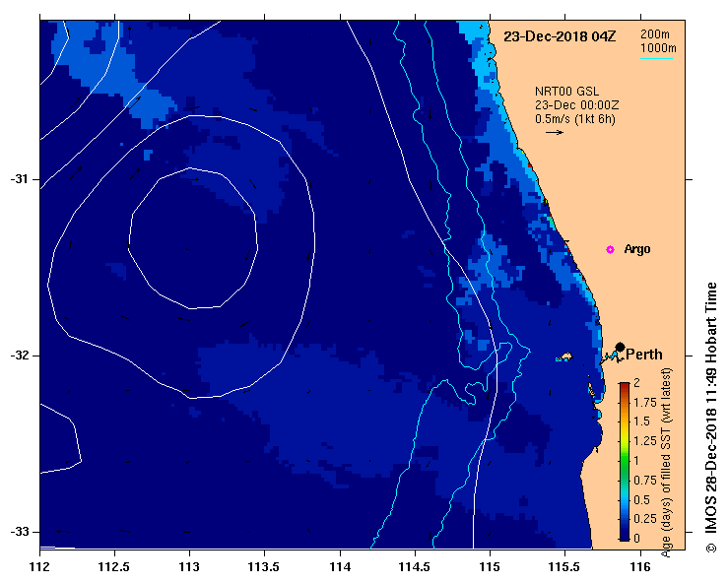The image size is (728, 583).
Task: Click the age colorbar gradient
Action: [x=625, y=462]
